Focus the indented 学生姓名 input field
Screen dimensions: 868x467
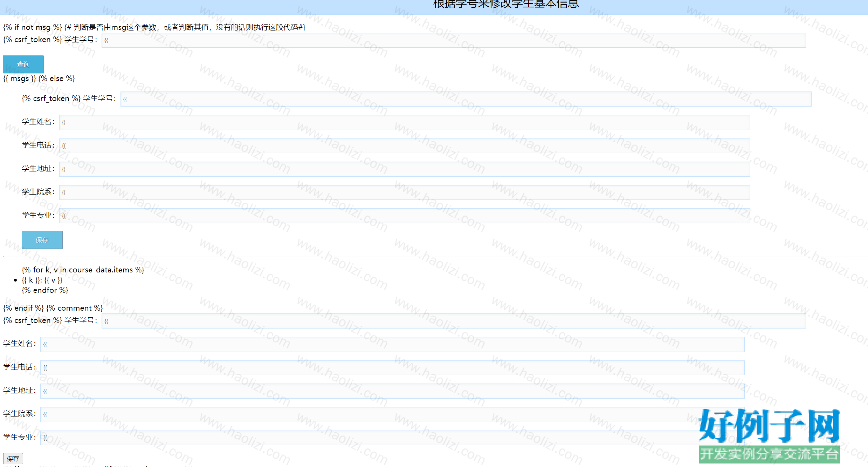405,122
